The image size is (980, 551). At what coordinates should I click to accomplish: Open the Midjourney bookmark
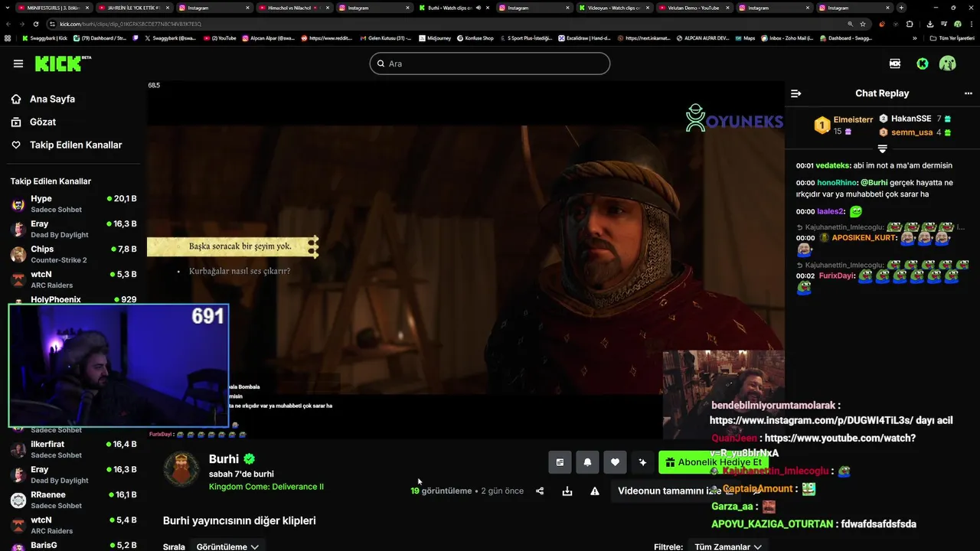(x=434, y=37)
